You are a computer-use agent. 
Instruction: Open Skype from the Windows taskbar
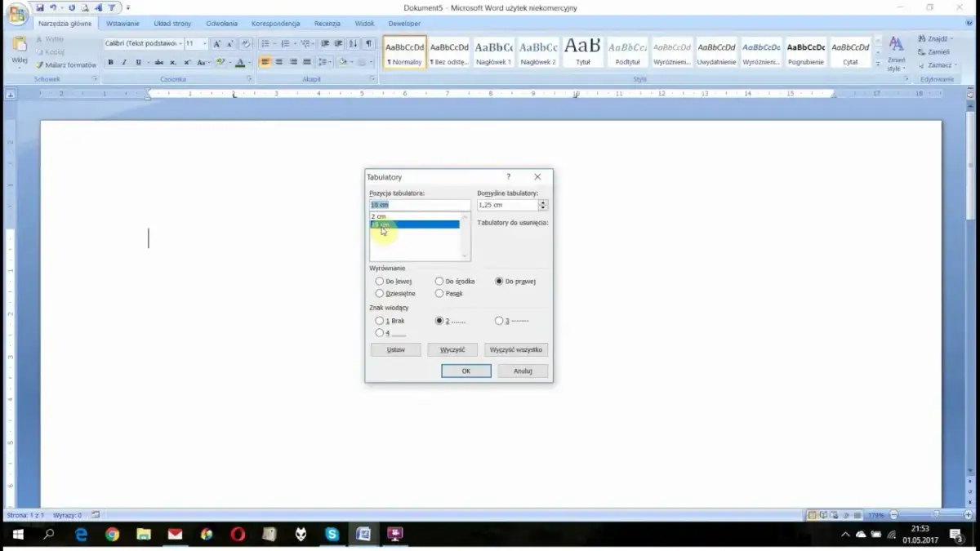332,535
